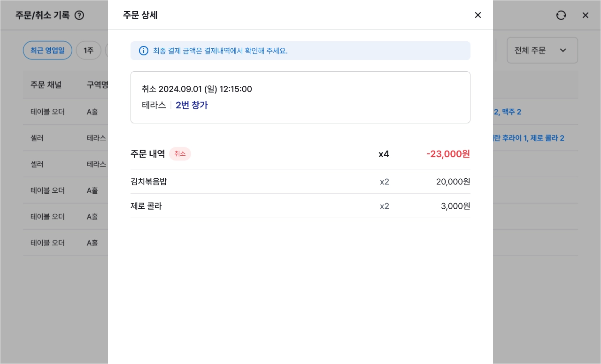The image size is (601, 364).
Task: Expand the 전체 주문 dropdown
Action: (x=542, y=50)
